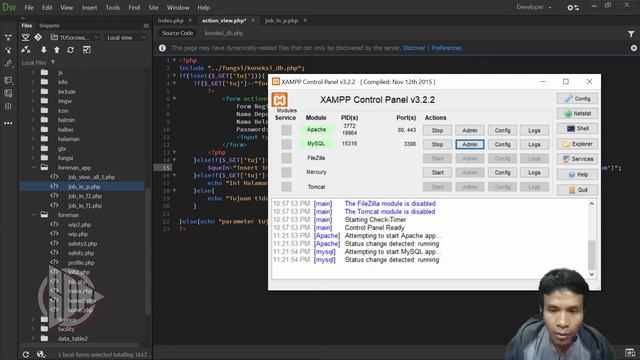Click the Connect to remote server icon
640x360 pixels.
tap(26, 50)
